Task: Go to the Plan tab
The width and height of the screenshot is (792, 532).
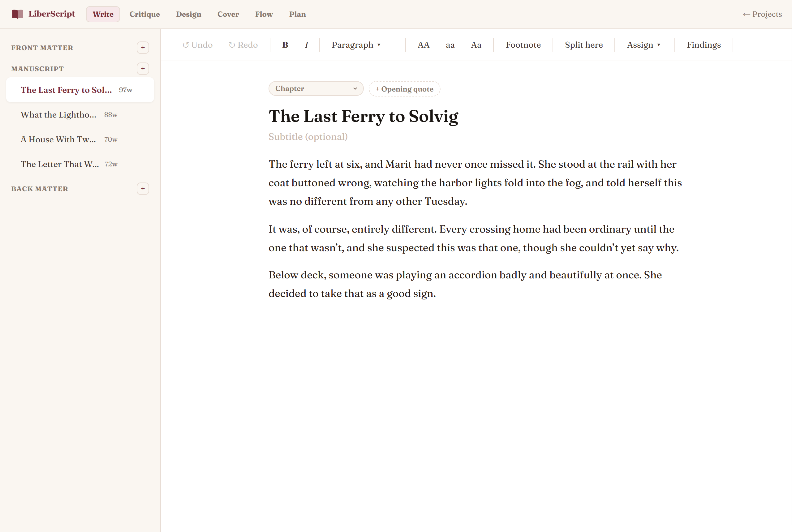Action: coord(298,14)
